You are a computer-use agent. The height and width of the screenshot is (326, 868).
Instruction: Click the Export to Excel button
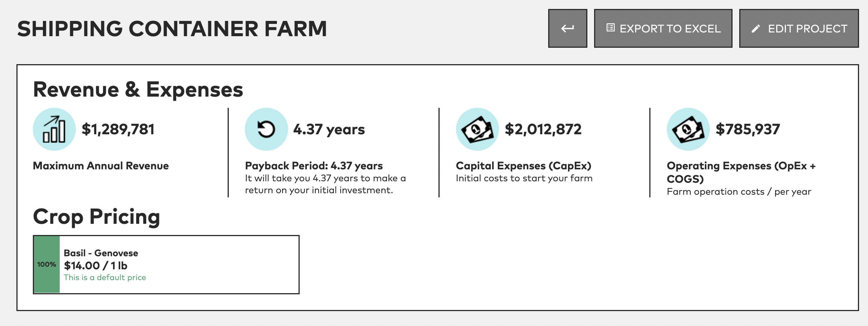tap(663, 28)
